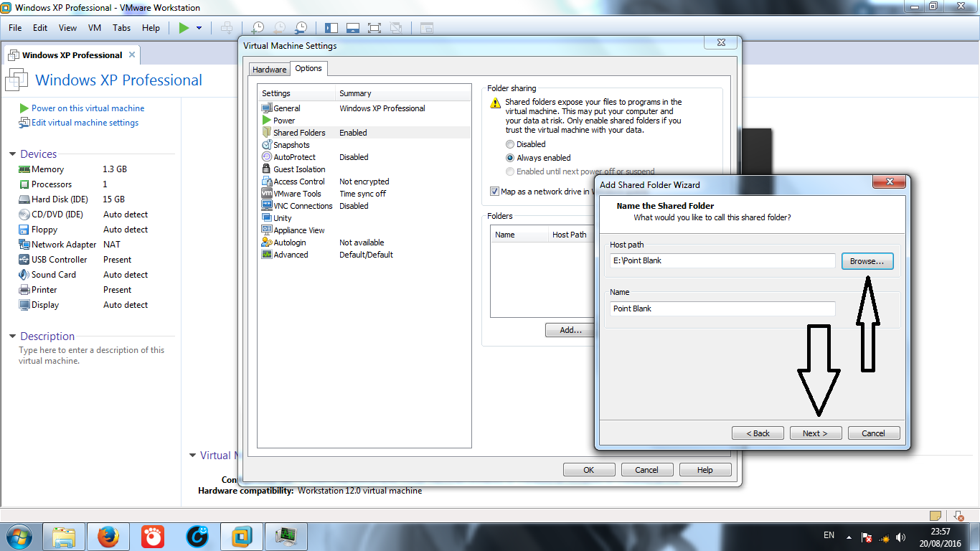The width and height of the screenshot is (980, 551).
Task: Take a snapshot using the clock toolbar icon
Action: point(257,27)
